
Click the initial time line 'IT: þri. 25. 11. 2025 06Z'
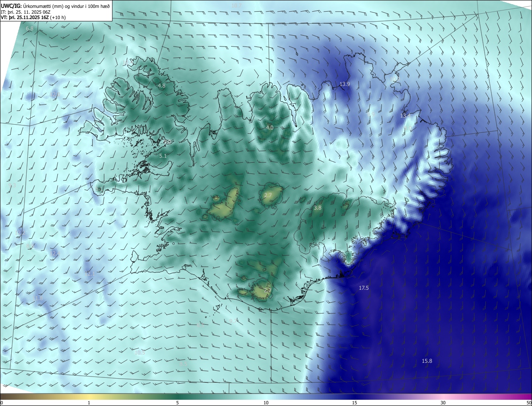point(26,12)
